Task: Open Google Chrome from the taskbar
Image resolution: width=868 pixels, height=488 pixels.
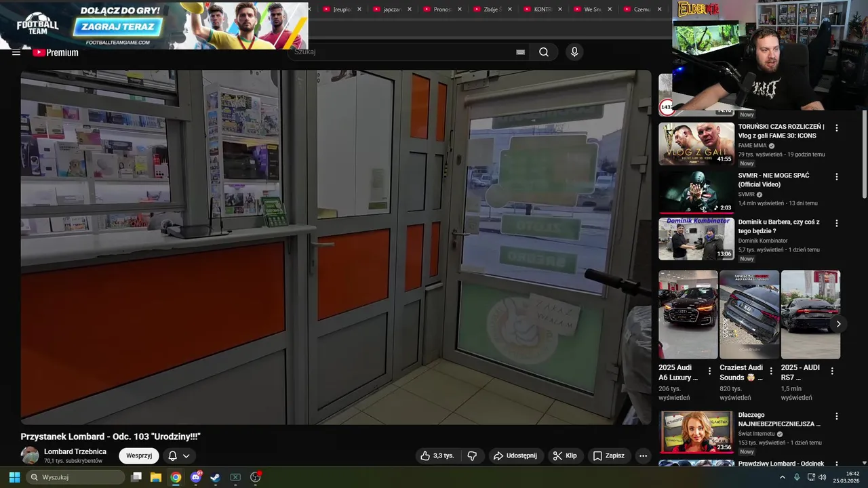Action: [x=176, y=477]
